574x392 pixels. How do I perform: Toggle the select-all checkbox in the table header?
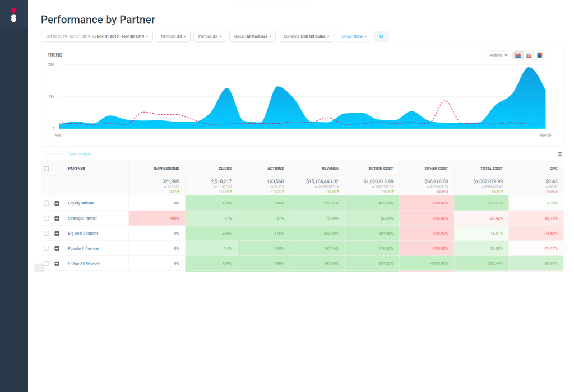point(46,168)
